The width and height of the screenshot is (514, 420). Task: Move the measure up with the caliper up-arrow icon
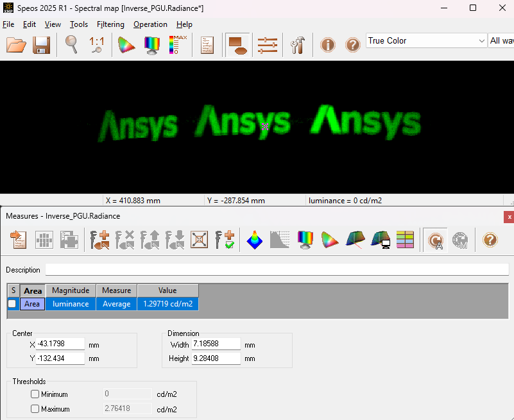(150, 240)
